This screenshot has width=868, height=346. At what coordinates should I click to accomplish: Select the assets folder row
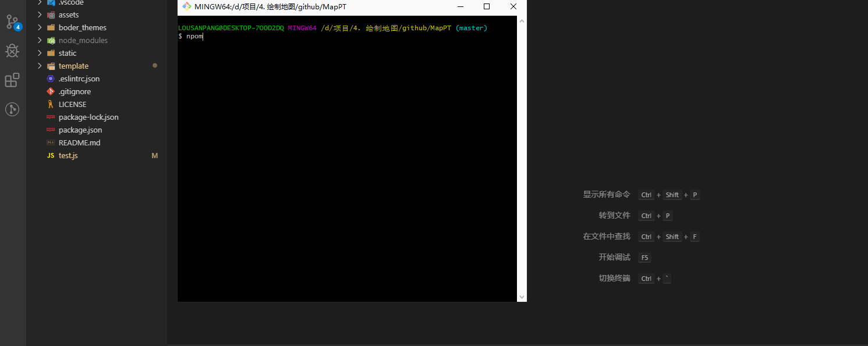97,15
